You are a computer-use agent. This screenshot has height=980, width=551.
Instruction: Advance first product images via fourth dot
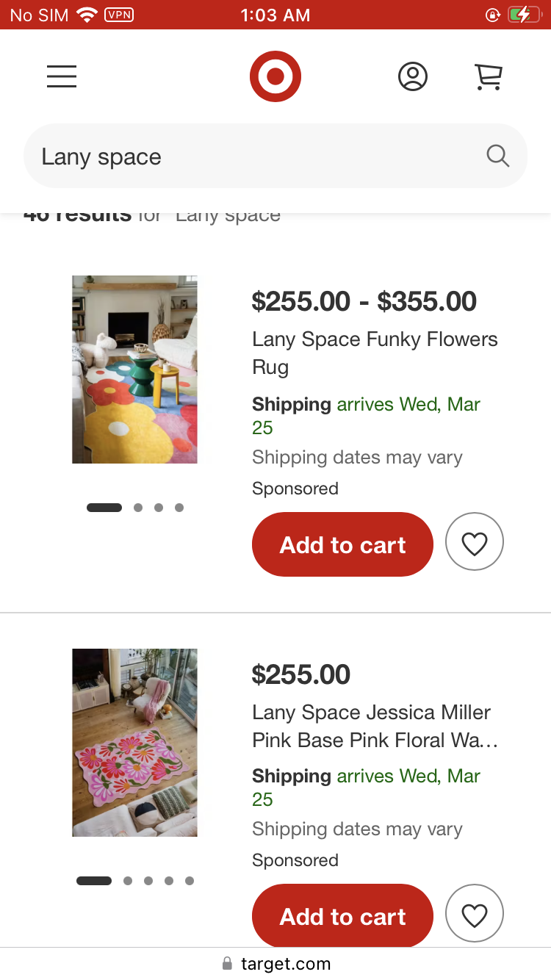pos(179,507)
